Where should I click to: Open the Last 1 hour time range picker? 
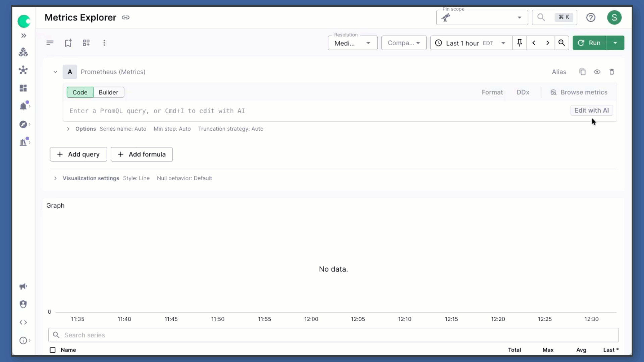point(471,43)
